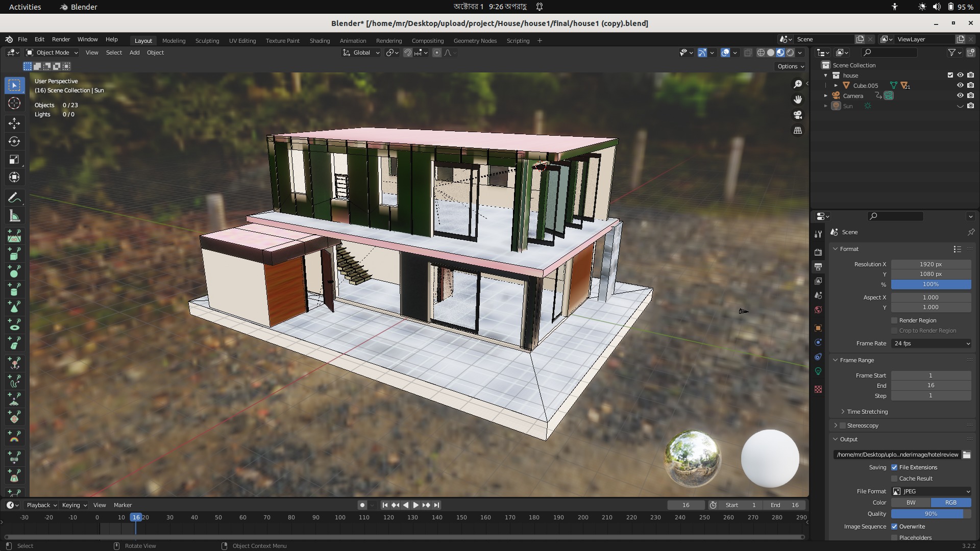Image resolution: width=980 pixels, height=551 pixels.
Task: Open the Texture properties tab
Action: 818,389
